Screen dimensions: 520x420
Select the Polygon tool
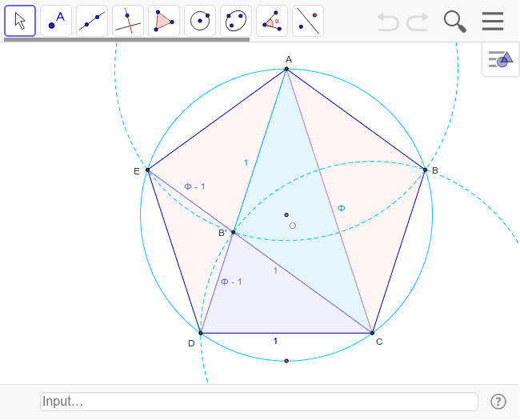click(x=164, y=21)
